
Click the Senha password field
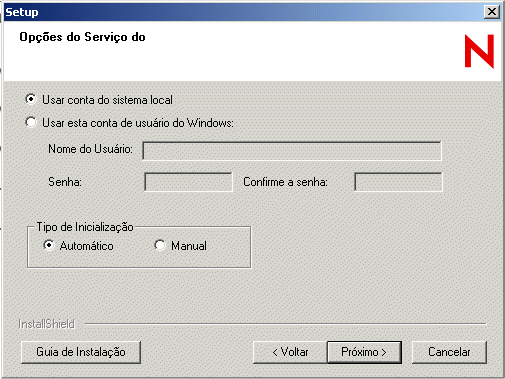click(x=188, y=182)
